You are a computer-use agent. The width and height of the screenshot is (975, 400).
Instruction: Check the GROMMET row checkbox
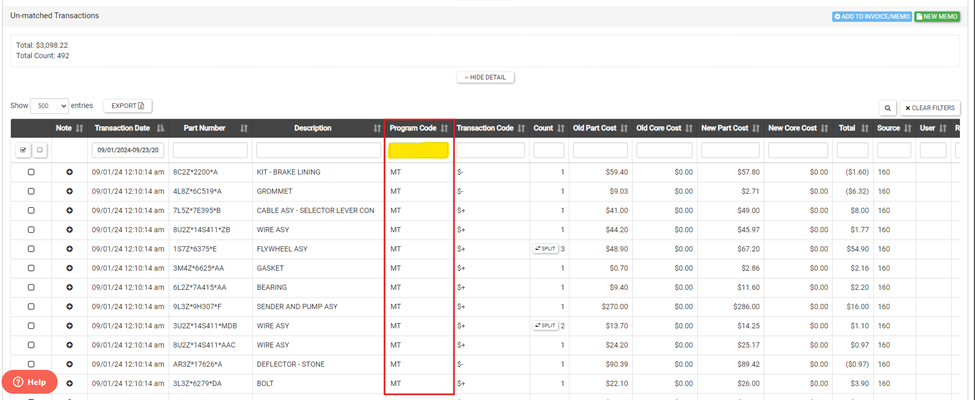pyautogui.click(x=31, y=191)
